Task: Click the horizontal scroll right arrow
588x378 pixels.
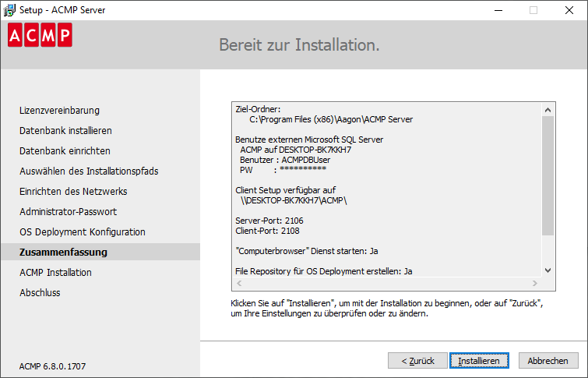Action: point(535,283)
